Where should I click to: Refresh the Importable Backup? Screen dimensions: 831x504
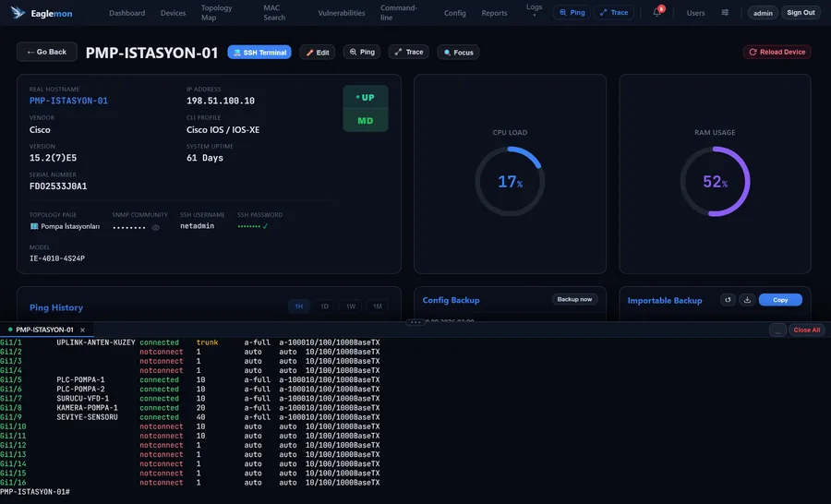click(x=728, y=300)
